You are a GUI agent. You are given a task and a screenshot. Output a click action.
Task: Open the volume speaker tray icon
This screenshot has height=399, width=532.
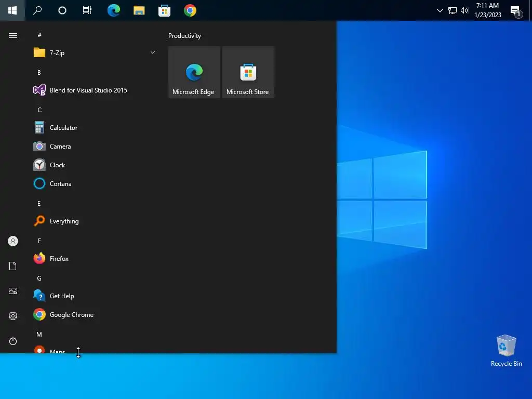[464, 10]
